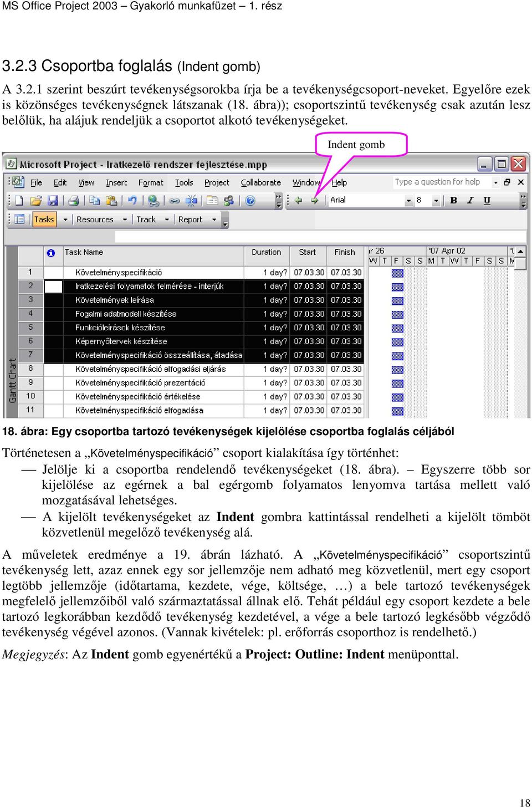This screenshot has height=807, width=532.
Task: Open the View menu
Action: click(86, 182)
